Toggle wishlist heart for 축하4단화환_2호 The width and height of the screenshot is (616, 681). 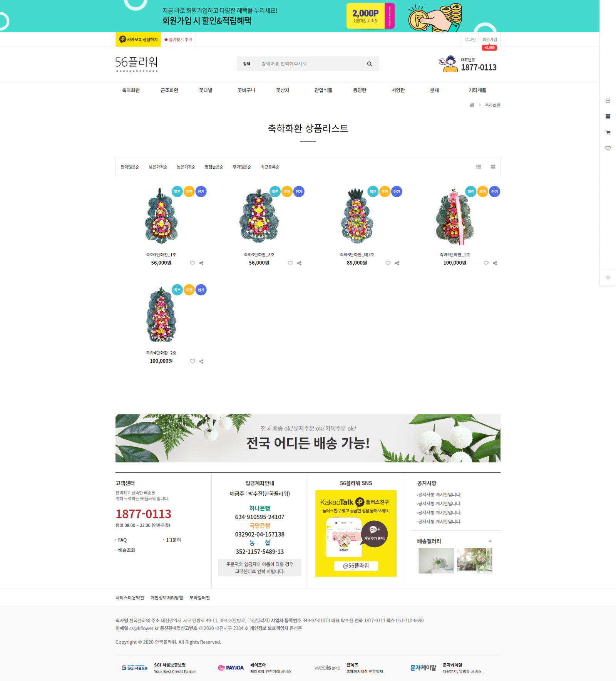[192, 361]
